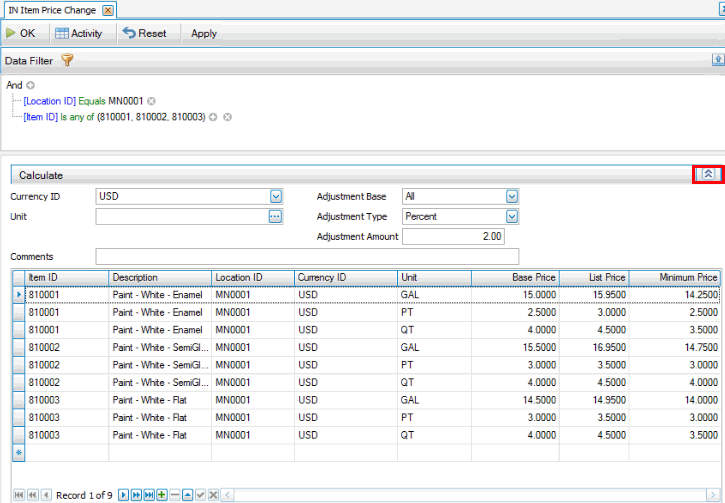Collapse the Calculate section

707,174
